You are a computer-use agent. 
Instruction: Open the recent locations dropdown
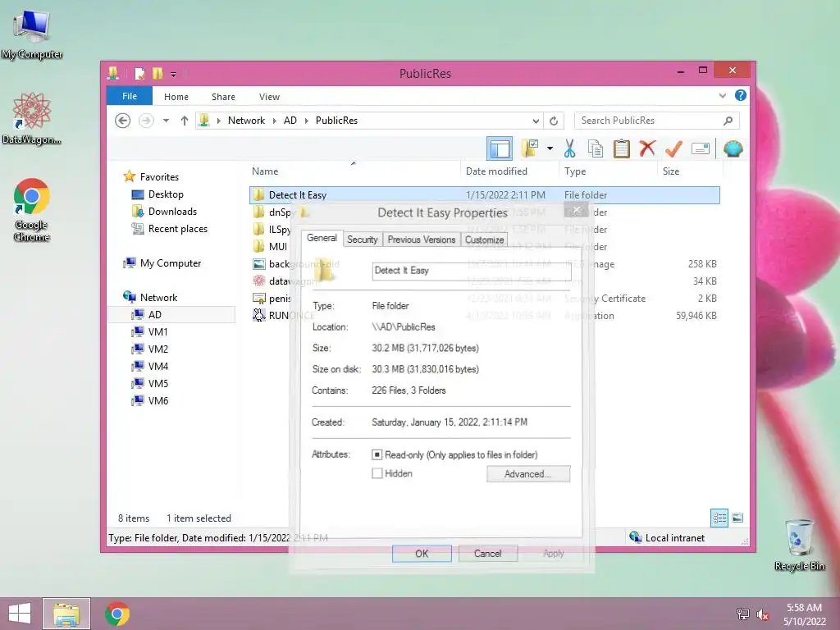coord(166,121)
